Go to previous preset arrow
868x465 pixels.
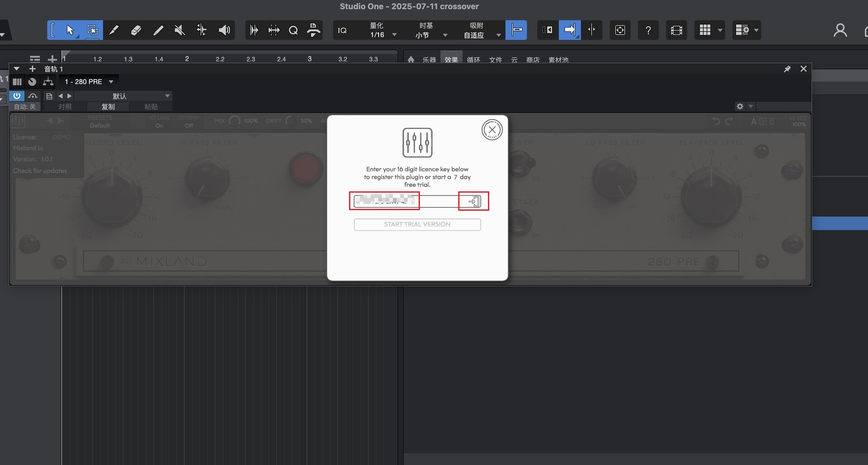click(60, 96)
